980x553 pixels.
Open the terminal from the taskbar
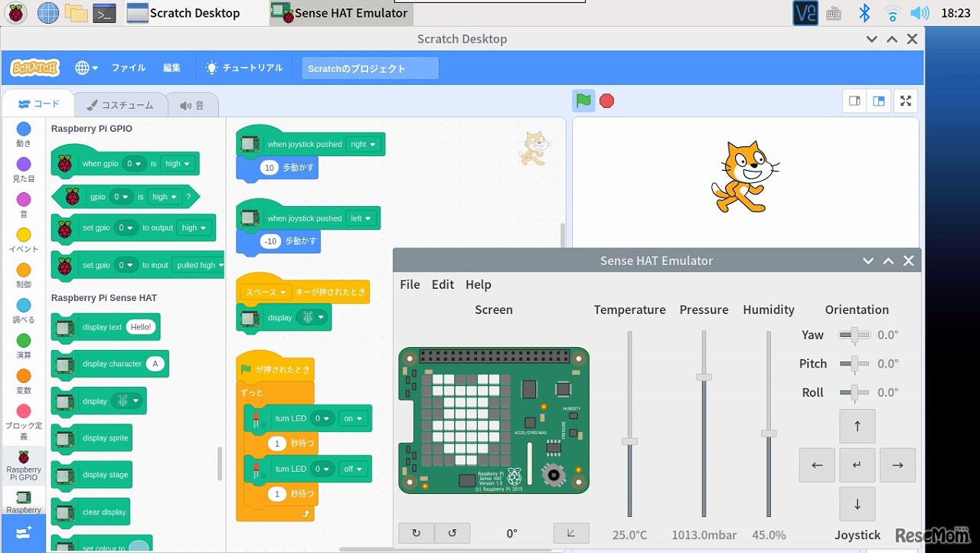click(x=103, y=13)
